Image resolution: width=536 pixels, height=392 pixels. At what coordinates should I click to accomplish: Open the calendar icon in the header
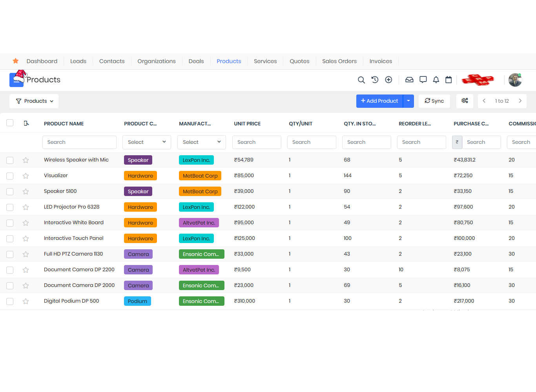[x=448, y=80]
